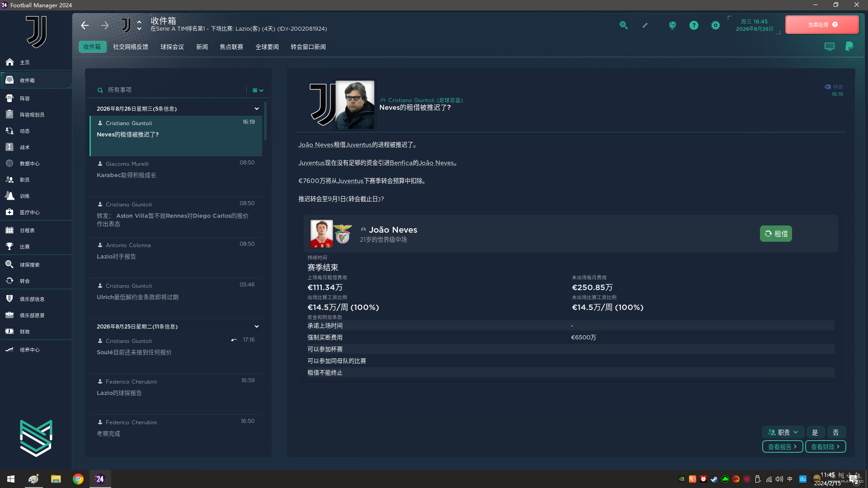Click the back navigation arrow

coord(85,25)
